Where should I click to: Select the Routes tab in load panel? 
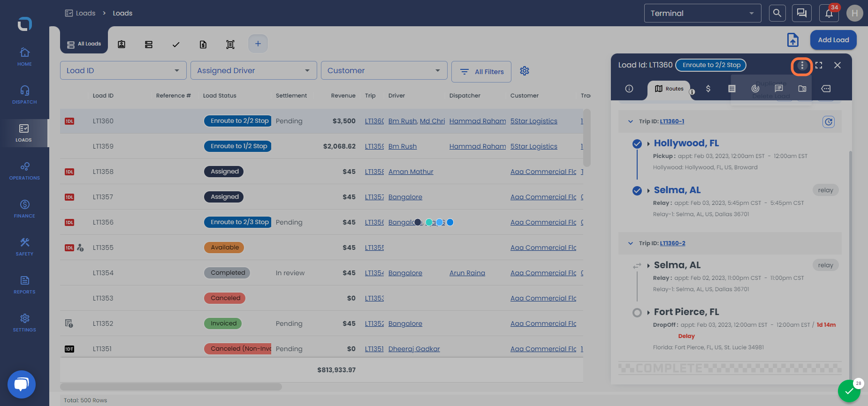tap(669, 89)
